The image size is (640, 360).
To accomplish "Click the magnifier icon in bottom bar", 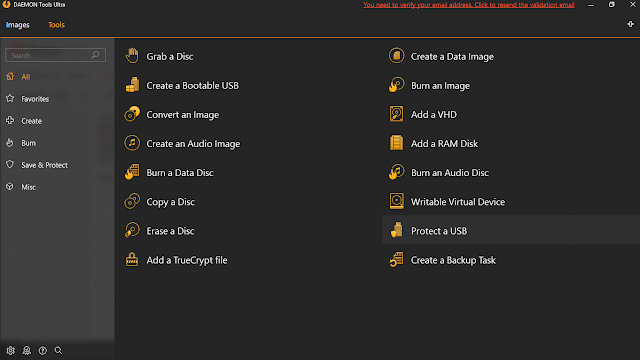I will coord(58,351).
